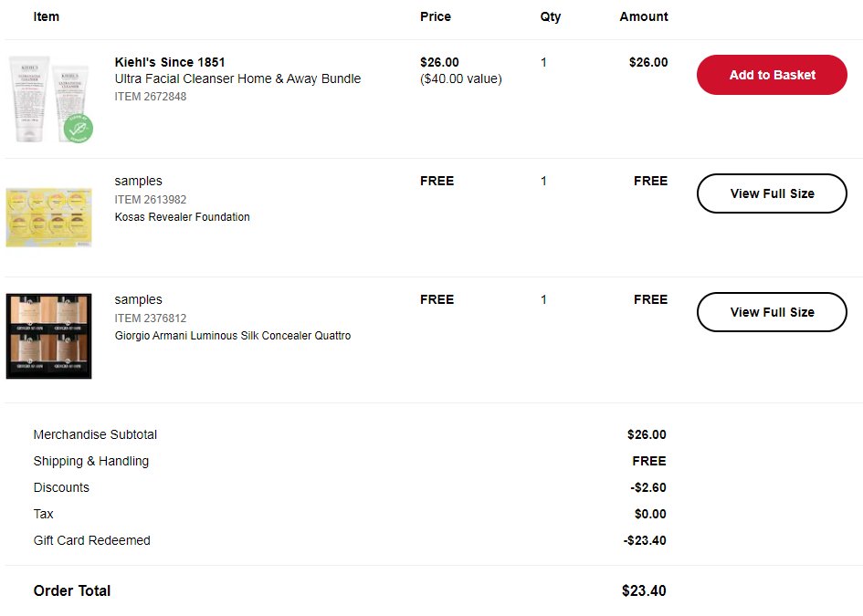Click the Kosas Revealer Foundation name
863x616 pixels.
point(182,217)
